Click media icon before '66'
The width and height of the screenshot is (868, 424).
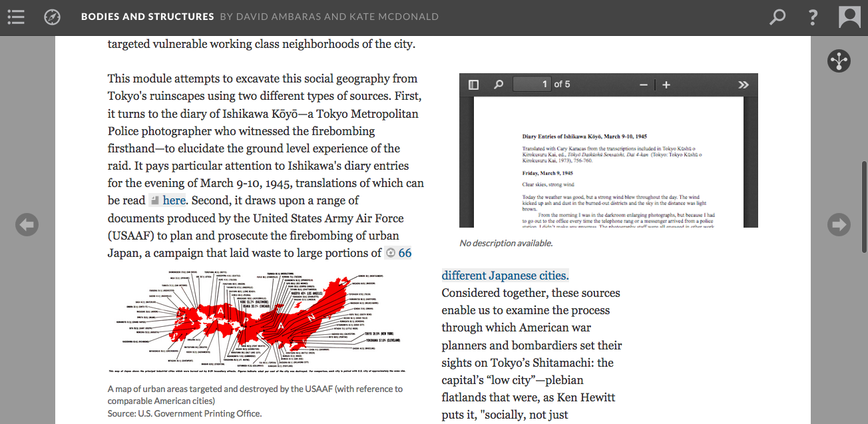click(x=391, y=253)
